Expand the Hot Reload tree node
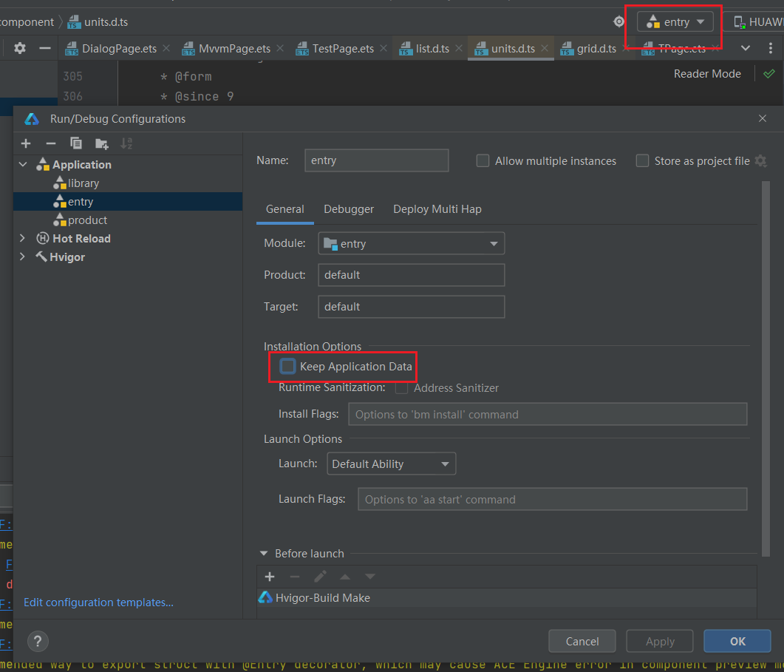The height and width of the screenshot is (672, 784). 22,238
